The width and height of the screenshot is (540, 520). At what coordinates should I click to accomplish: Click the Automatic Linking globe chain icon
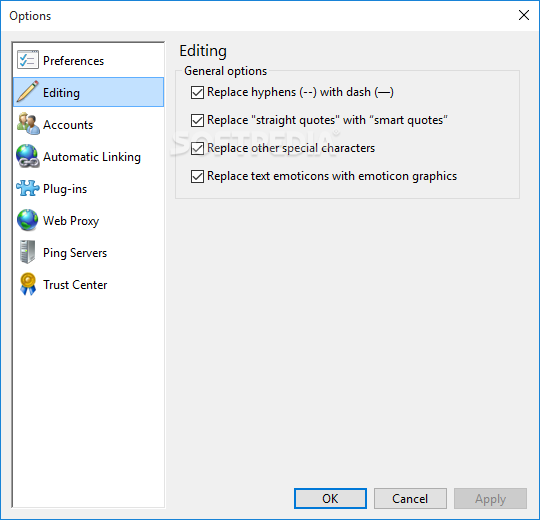(28, 156)
